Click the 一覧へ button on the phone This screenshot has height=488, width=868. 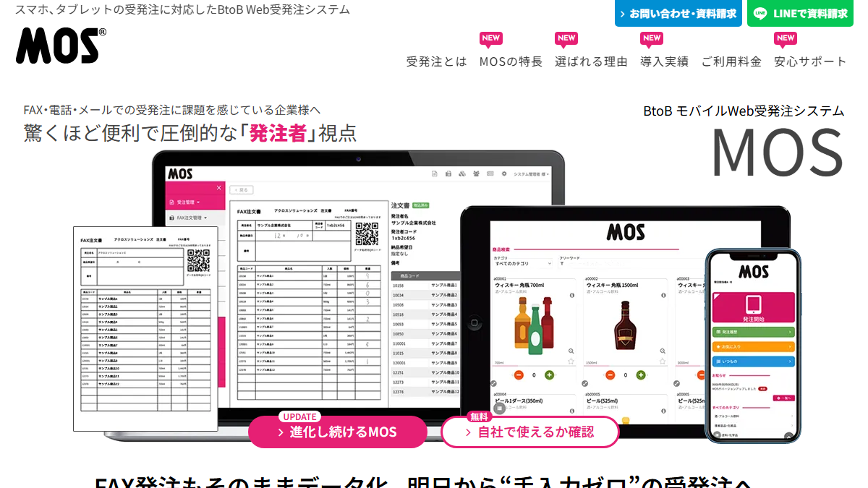784,398
